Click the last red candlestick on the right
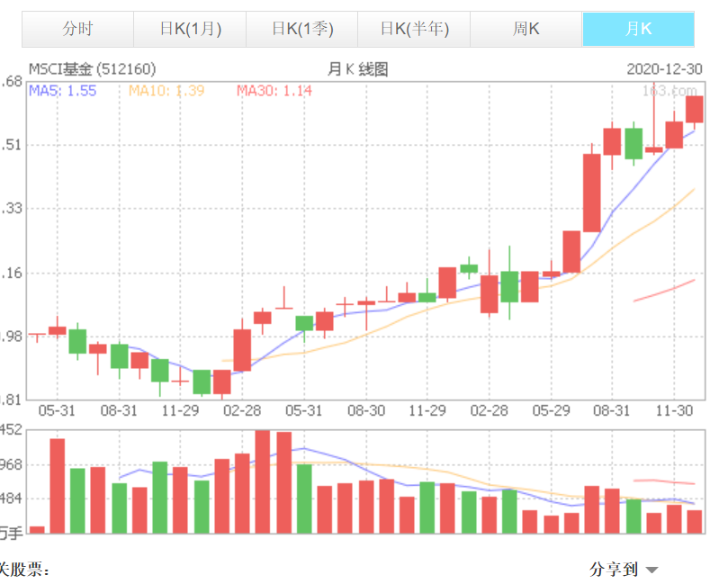This screenshot has width=728, height=584. 694,109
